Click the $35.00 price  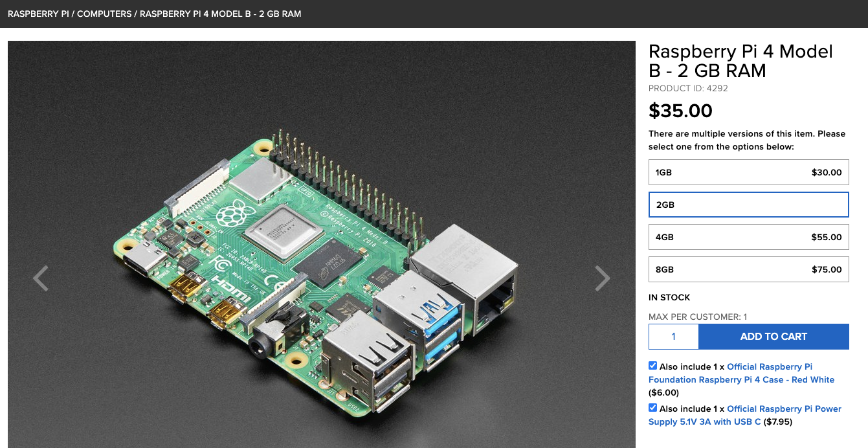(x=680, y=111)
